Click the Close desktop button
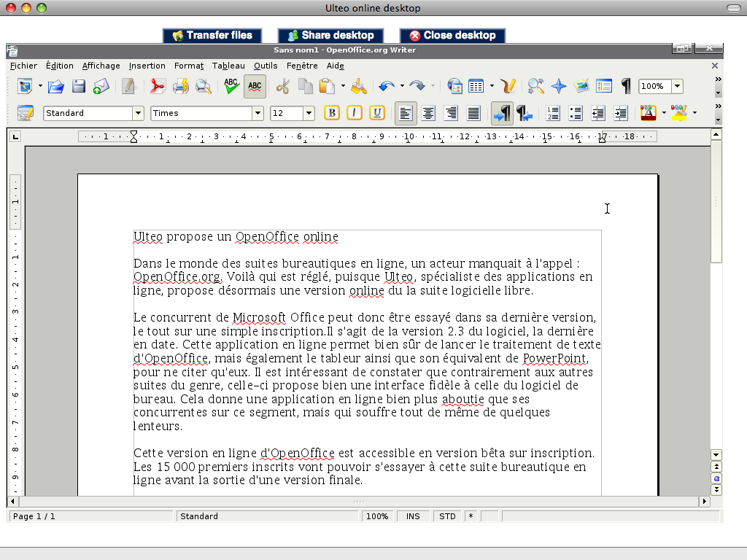 [452, 35]
